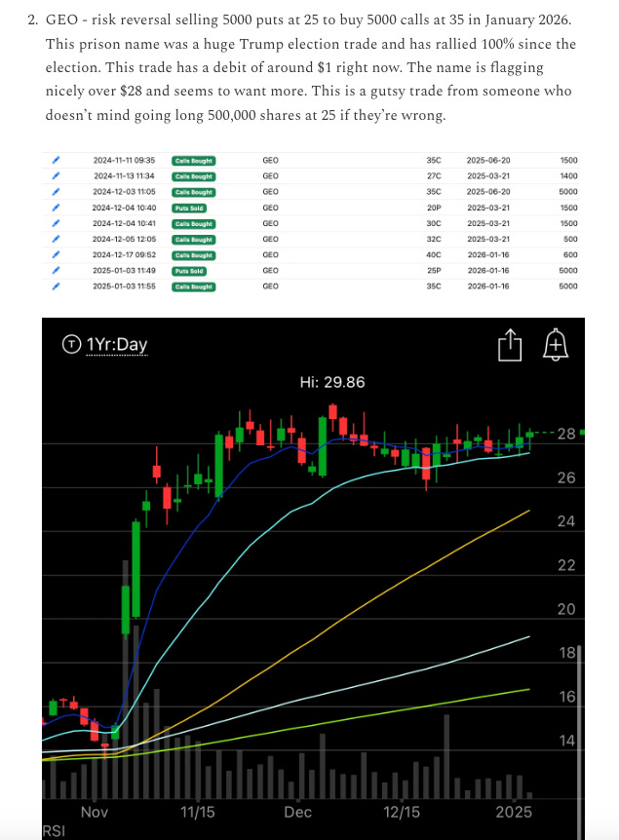Click the 20 price level label

[x=566, y=609]
